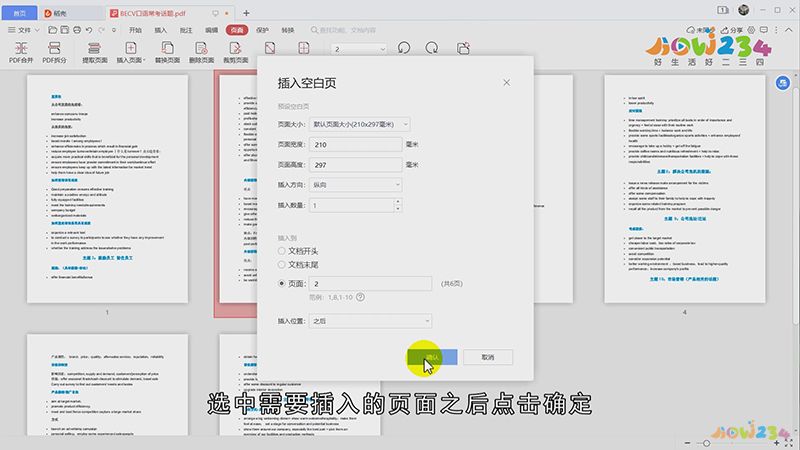This screenshot has width=800, height=450.
Task: Click the 页面高度 height field
Action: point(355,165)
